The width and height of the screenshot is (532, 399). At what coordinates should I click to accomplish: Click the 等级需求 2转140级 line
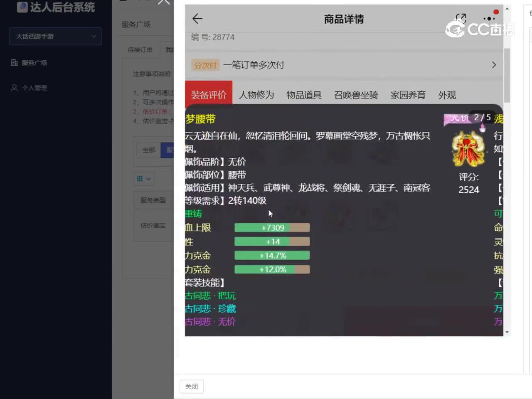coord(226,201)
